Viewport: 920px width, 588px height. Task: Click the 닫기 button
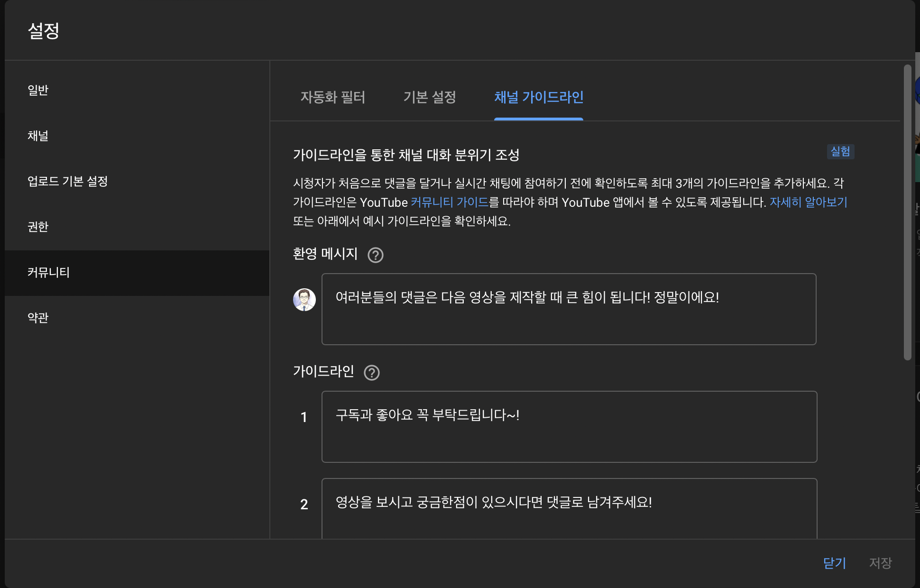coord(834,563)
